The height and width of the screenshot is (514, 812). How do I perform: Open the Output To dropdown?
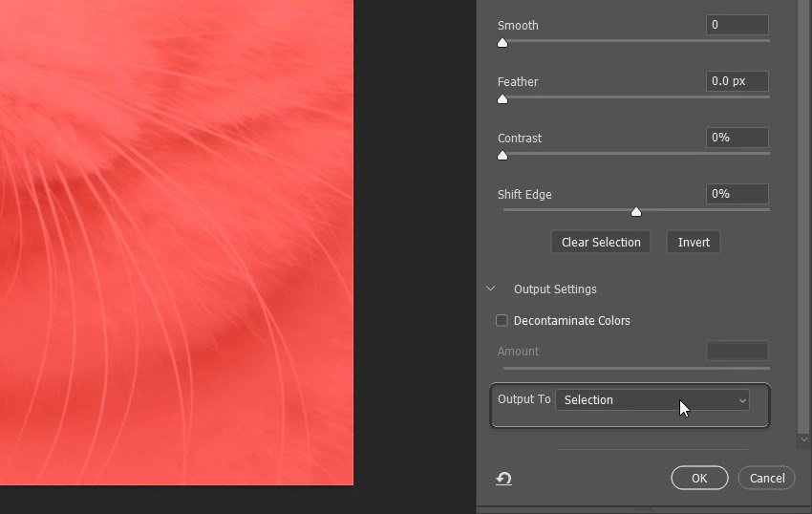tap(652, 399)
